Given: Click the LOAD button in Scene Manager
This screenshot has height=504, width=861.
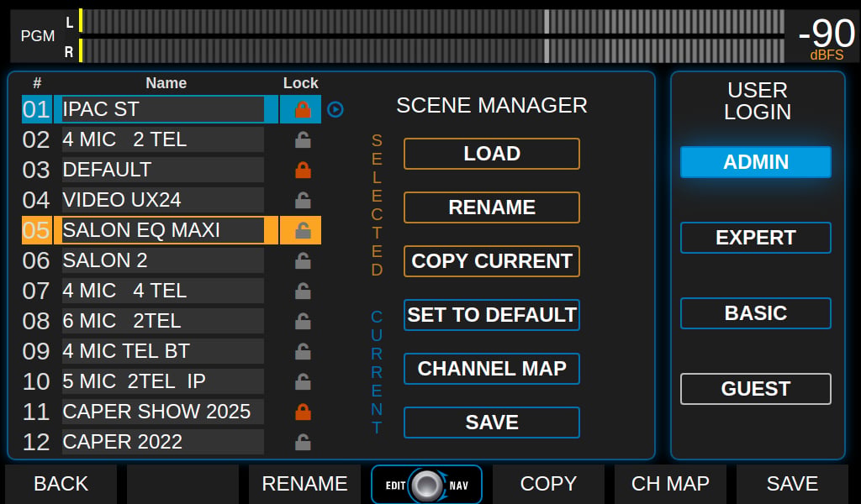Looking at the screenshot, I should point(491,154).
